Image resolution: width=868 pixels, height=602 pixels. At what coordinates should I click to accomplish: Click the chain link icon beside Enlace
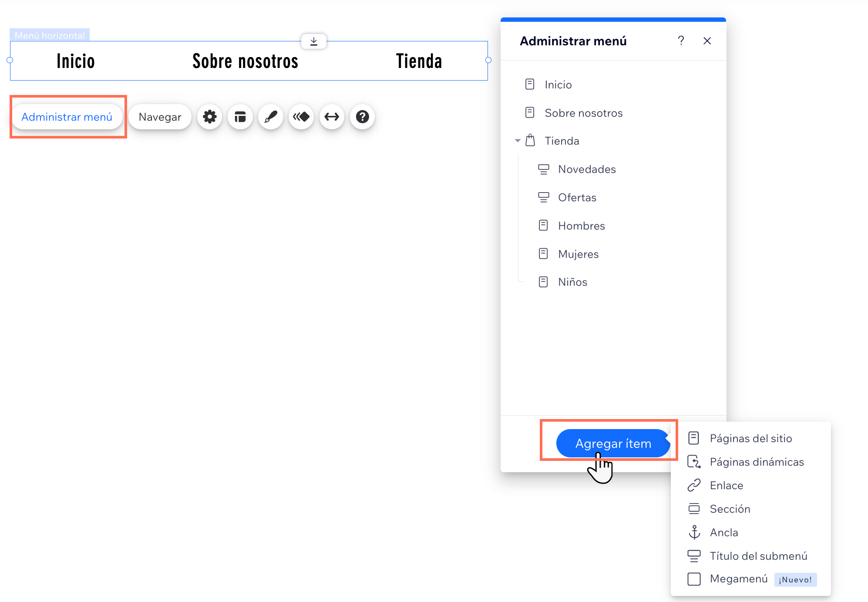[694, 485]
